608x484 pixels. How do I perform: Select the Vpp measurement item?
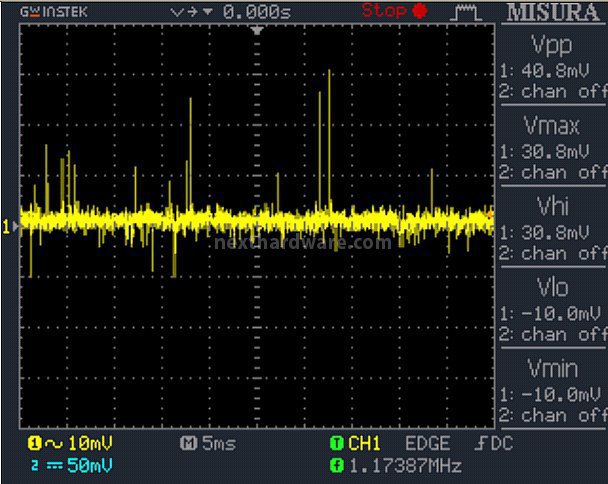click(552, 45)
